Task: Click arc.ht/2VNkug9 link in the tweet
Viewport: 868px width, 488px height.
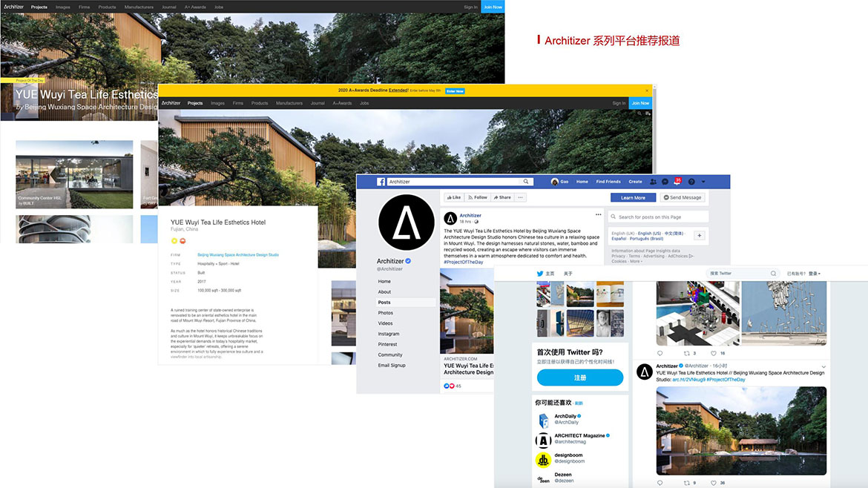Action: click(x=688, y=380)
